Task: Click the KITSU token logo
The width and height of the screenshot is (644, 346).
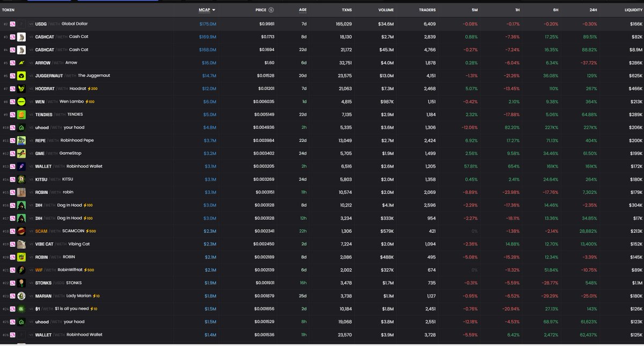Action: (x=21, y=179)
